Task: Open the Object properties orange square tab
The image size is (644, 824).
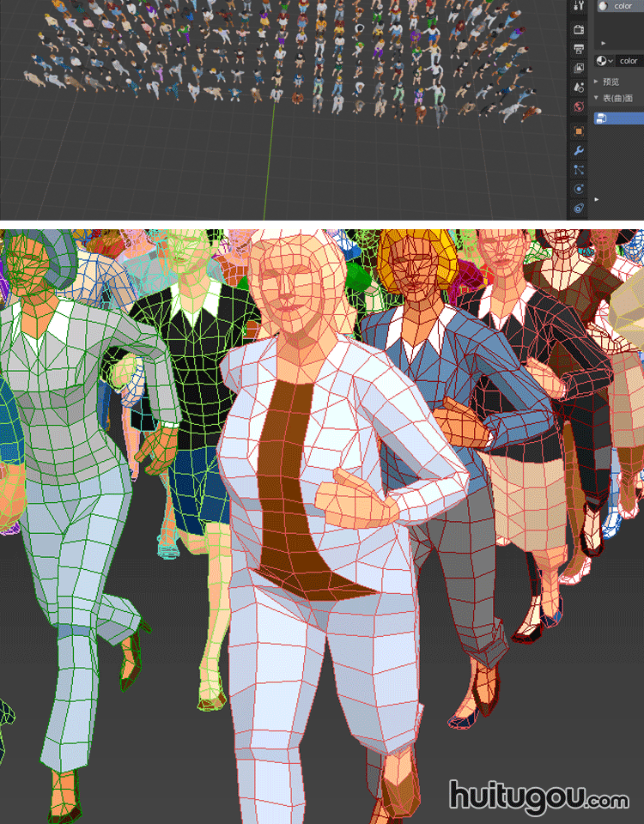Action: [x=579, y=130]
